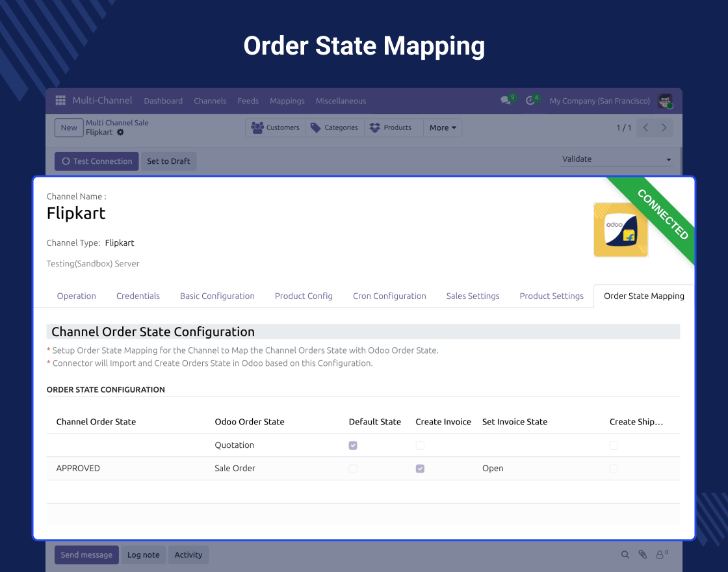Click the Flipkart channel logo image
The height and width of the screenshot is (572, 728).
[621, 229]
